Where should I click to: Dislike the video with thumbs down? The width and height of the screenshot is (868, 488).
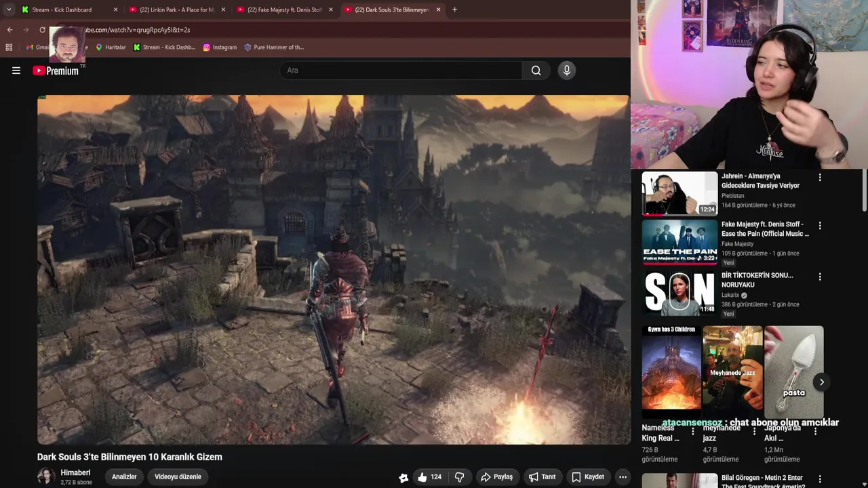[460, 477]
